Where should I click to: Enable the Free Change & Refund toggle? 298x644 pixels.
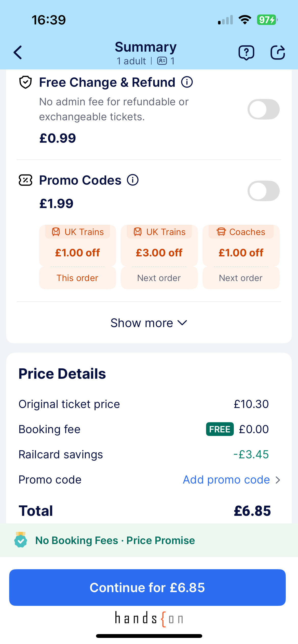(x=263, y=109)
